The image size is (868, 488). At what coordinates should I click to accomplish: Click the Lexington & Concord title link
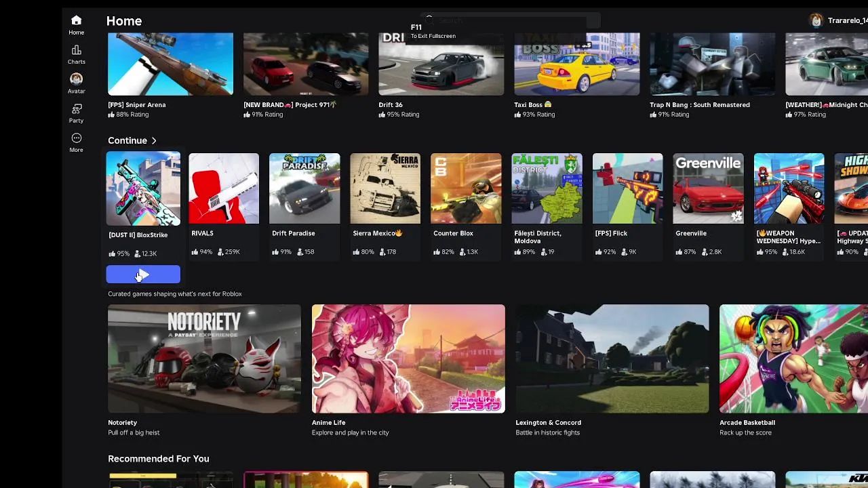548,423
